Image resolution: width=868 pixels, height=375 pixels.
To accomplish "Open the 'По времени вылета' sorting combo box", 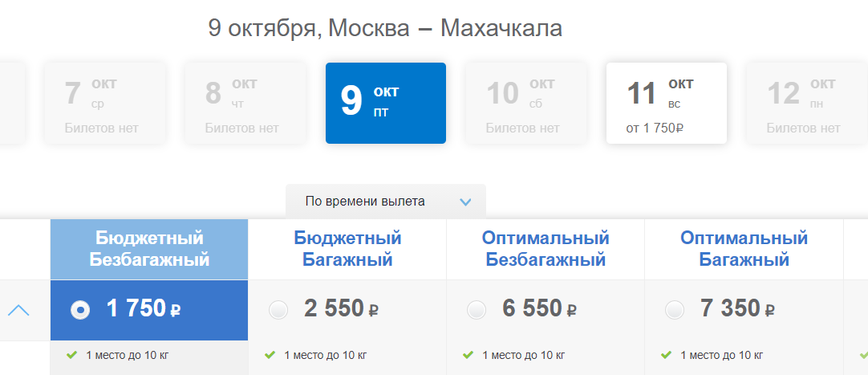I will pos(386,202).
